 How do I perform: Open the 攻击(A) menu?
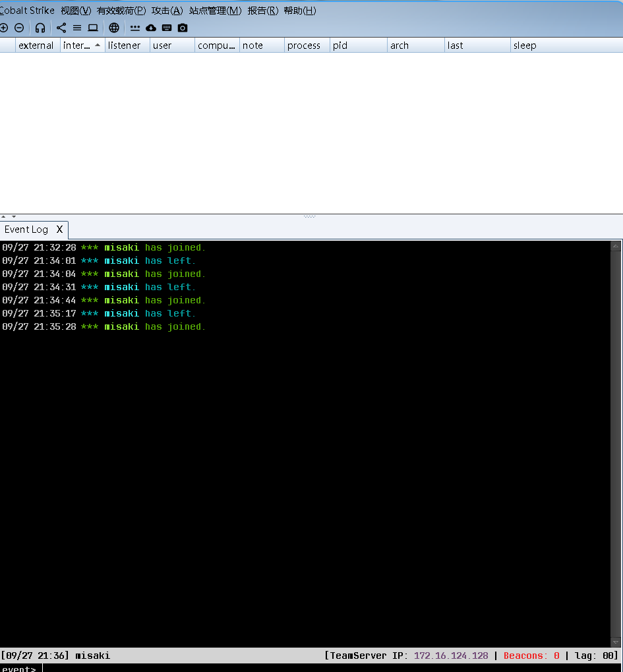(167, 11)
